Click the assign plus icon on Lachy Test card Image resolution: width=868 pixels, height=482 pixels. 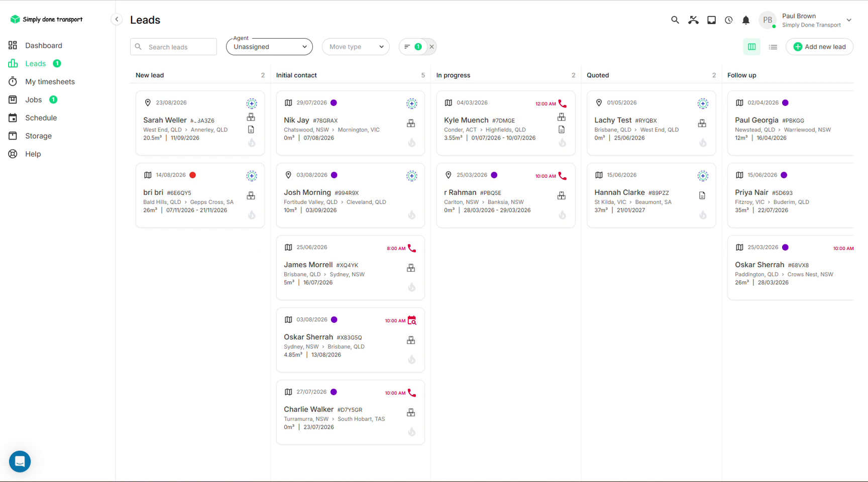[703, 103]
